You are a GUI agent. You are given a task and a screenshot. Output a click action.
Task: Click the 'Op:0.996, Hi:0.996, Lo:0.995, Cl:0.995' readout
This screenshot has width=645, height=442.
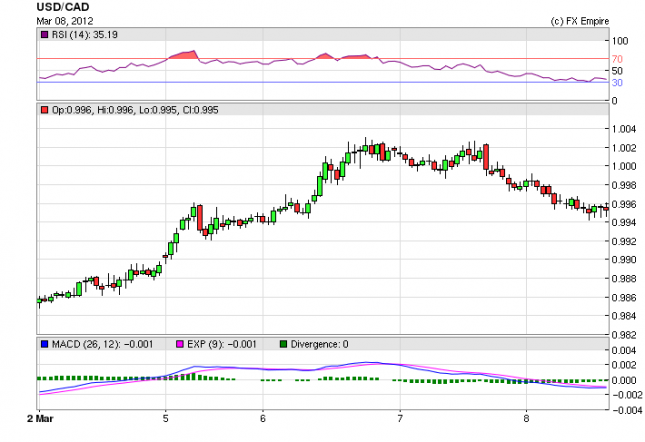[135, 110]
